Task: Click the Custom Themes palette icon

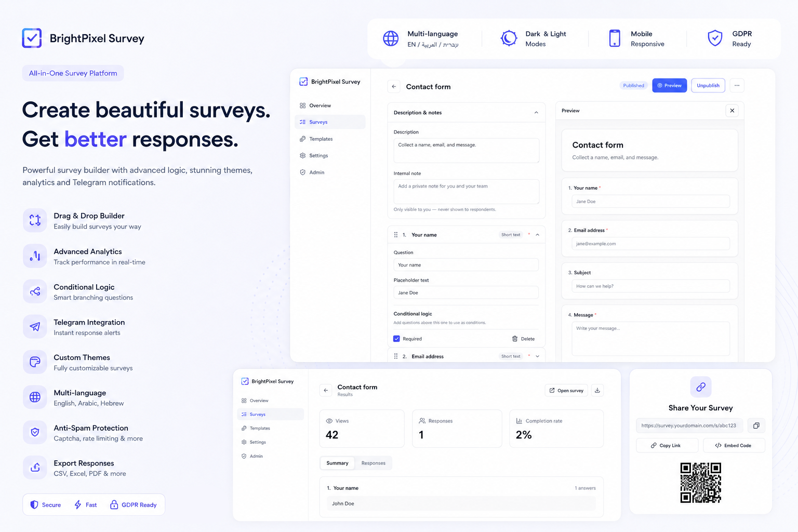Action: (35, 362)
